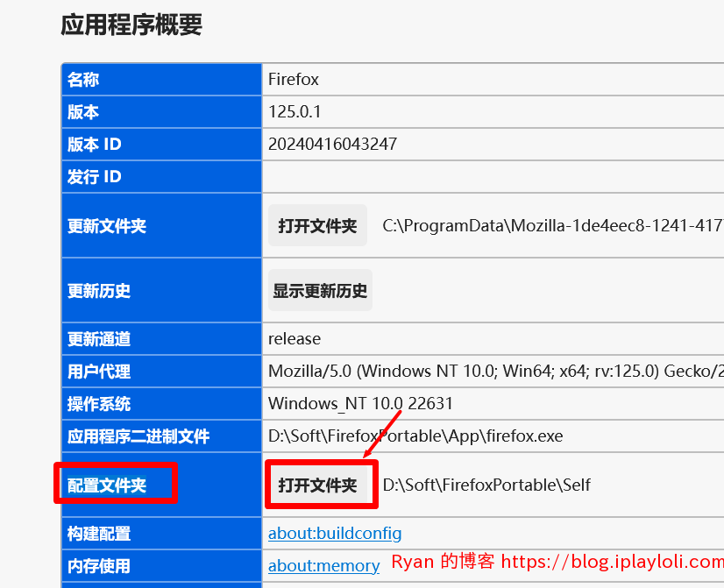
Task: Open the 配置文件夹 folder button
Action: [317, 485]
